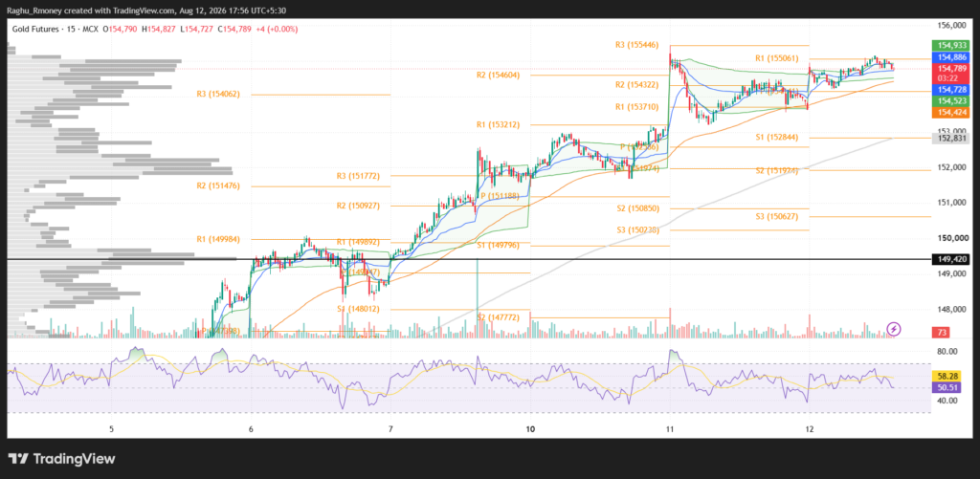Image resolution: width=980 pixels, height=479 pixels.
Task: Click the Gold Futures · 15 · MCX title
Action: click(56, 29)
